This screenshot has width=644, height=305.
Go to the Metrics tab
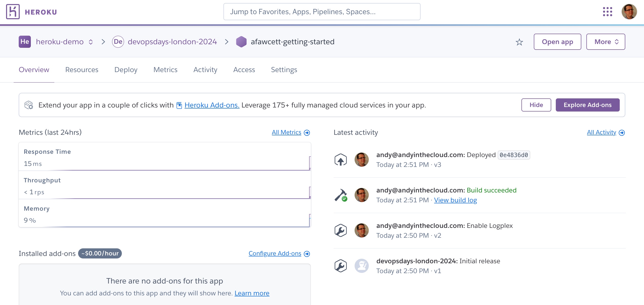tap(165, 70)
